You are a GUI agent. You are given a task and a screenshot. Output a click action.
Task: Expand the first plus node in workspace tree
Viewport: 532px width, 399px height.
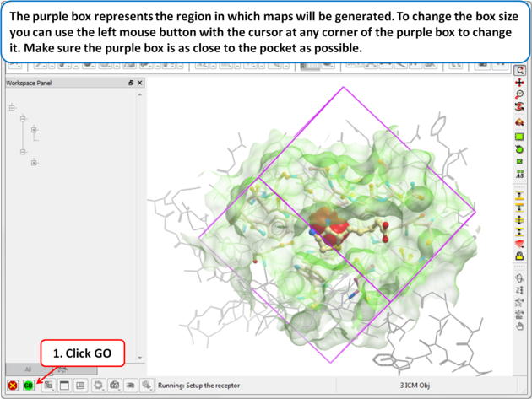coord(34,130)
